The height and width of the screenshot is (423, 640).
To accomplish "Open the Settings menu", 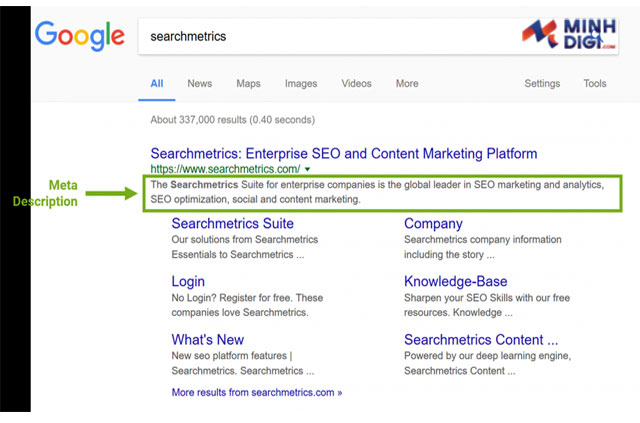I will [x=542, y=84].
